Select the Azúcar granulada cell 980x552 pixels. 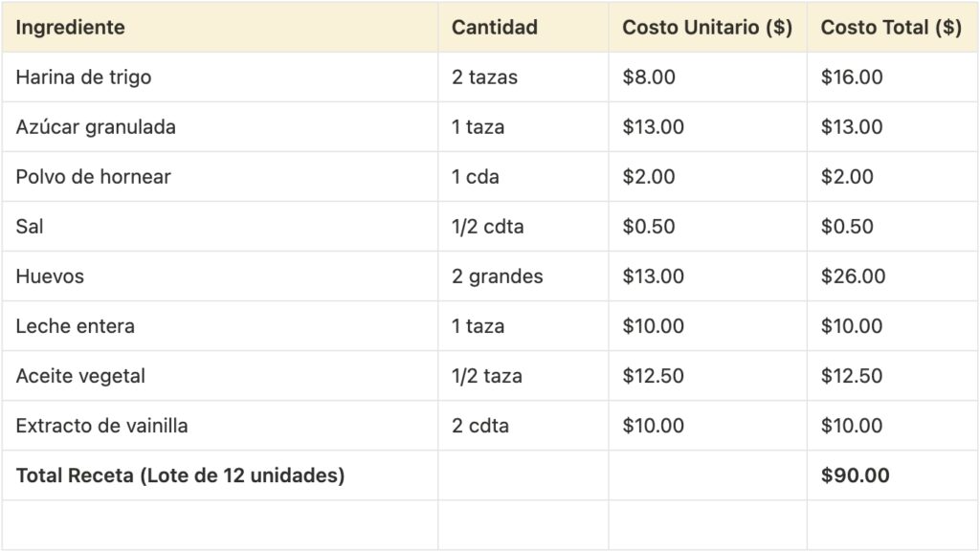point(96,127)
